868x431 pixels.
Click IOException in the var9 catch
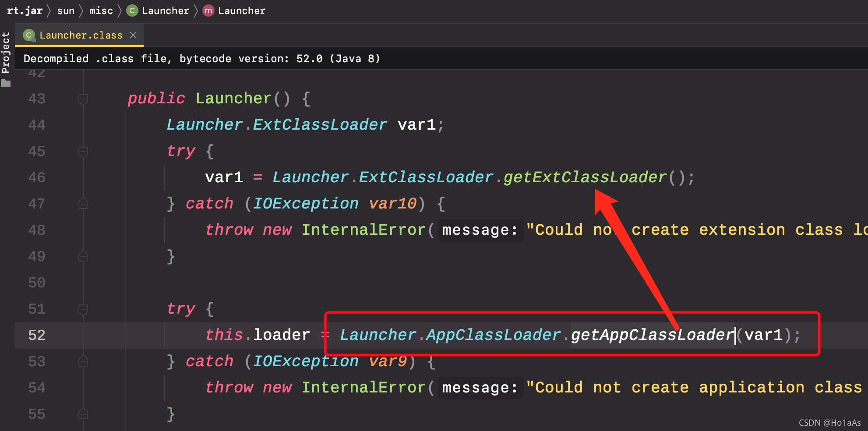306,361
